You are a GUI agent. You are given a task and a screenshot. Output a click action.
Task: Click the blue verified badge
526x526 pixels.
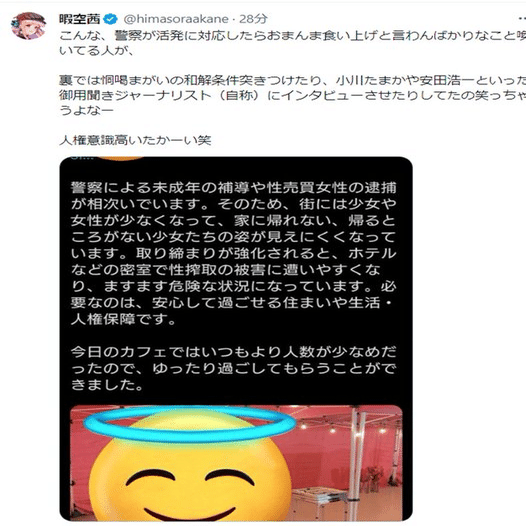110,19
